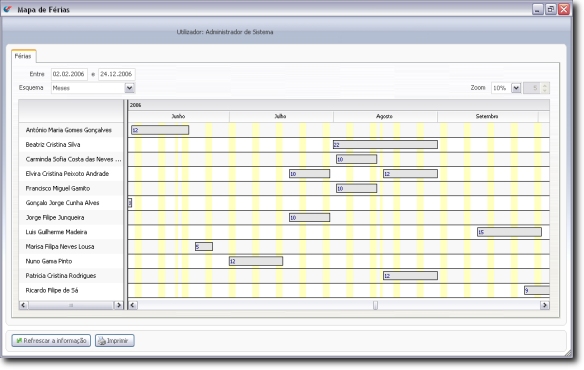The width and height of the screenshot is (584, 370).
Task: Click the Refrescar a informação button
Action: [51, 341]
